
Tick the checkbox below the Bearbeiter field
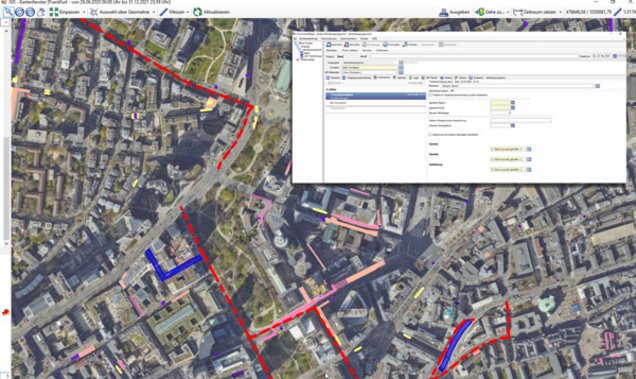pyautogui.click(x=431, y=95)
